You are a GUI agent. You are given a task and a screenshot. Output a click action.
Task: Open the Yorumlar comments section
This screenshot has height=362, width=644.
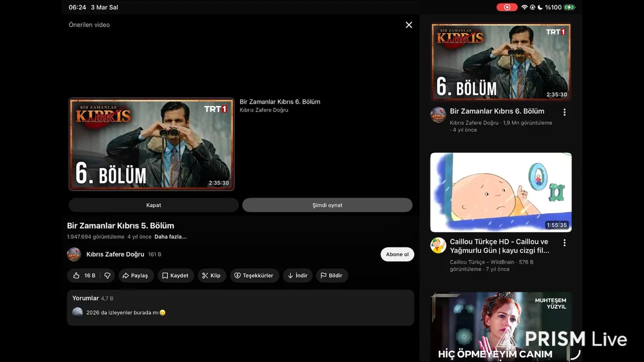coord(240,307)
